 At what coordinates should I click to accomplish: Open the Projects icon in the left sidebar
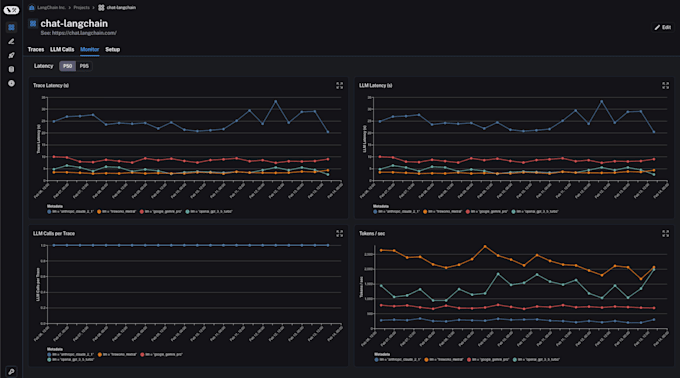(11, 27)
